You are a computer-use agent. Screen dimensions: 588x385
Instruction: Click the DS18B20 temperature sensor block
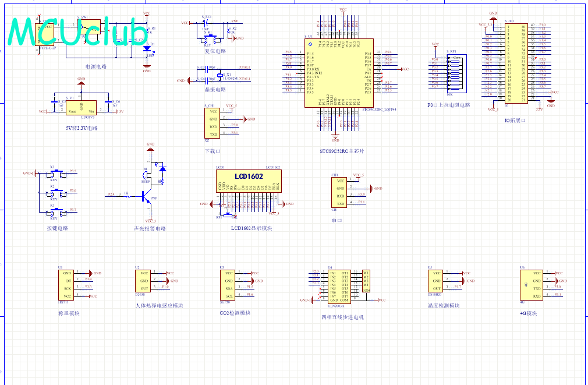click(x=437, y=281)
